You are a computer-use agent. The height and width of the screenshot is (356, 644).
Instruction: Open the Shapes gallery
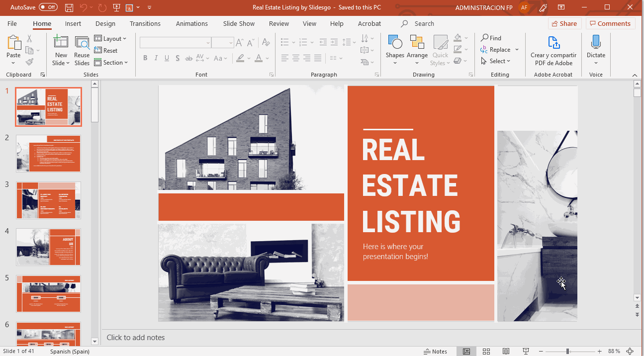[x=395, y=49]
